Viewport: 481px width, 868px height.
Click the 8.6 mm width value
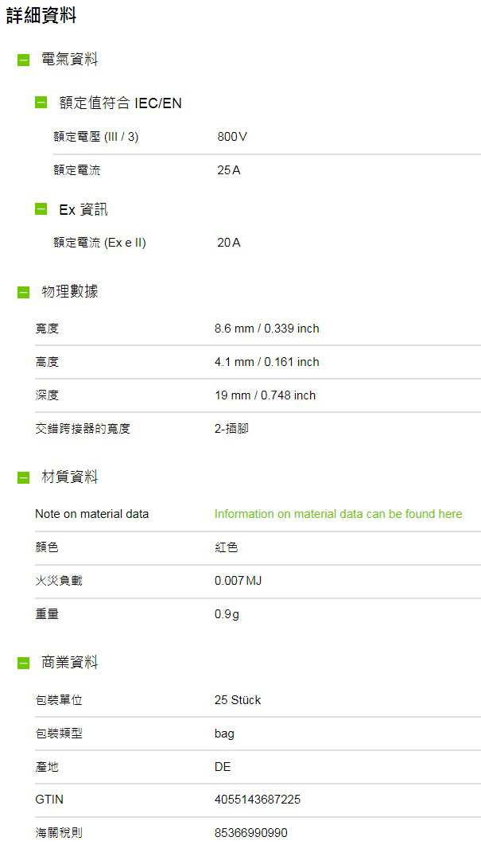266,329
